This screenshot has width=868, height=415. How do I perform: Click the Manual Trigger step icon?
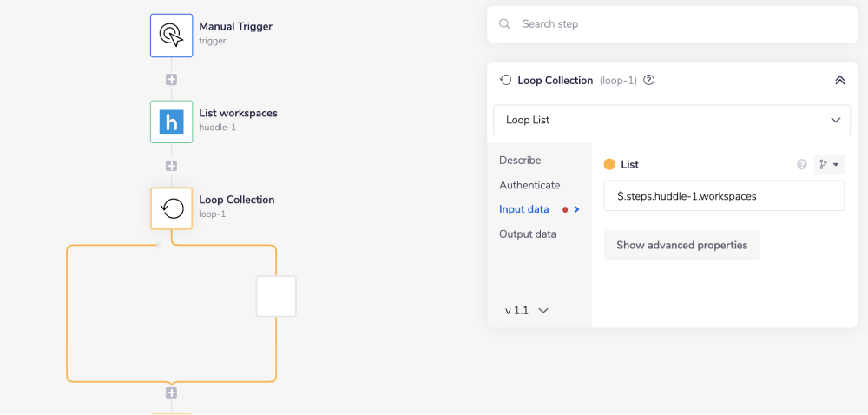pyautogui.click(x=171, y=35)
